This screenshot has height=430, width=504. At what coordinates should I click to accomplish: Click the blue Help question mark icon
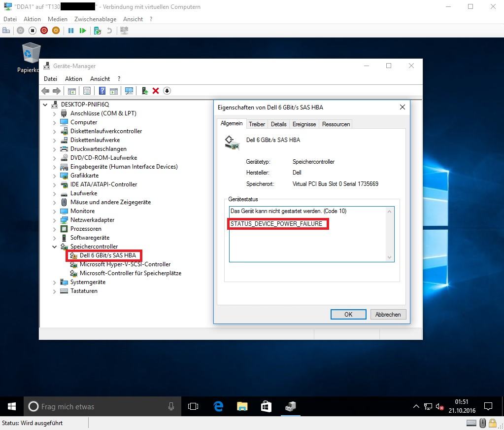(102, 91)
